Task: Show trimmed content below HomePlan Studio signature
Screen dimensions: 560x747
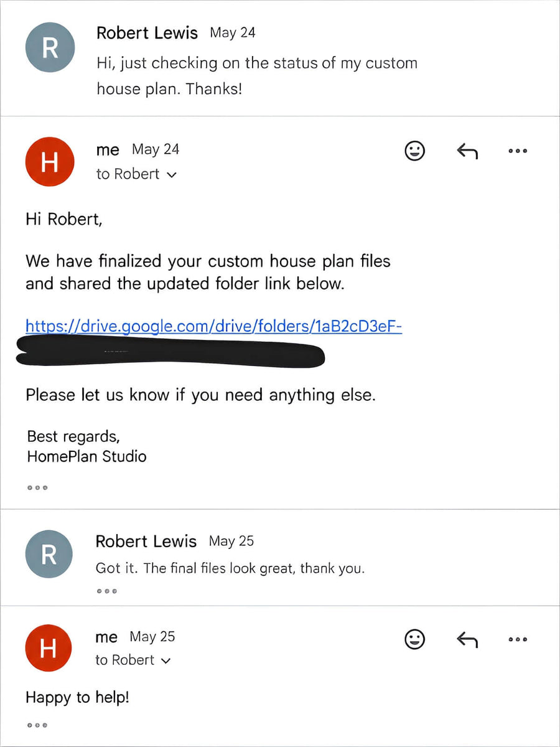Action: click(37, 488)
